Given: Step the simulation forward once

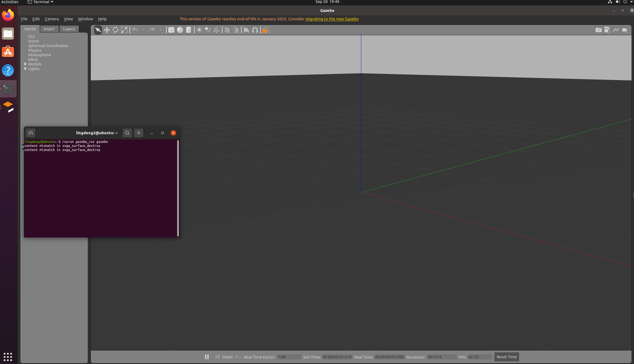Looking at the screenshot, I should tap(217, 357).
